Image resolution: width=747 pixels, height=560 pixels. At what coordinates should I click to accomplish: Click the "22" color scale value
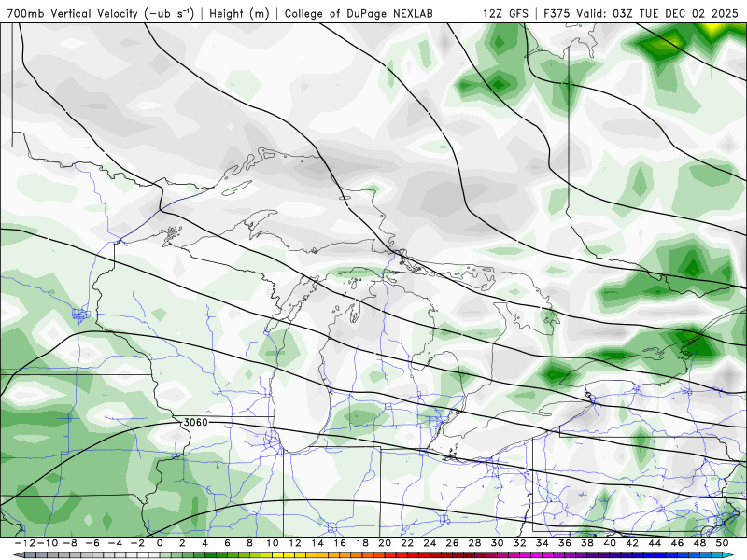(407, 543)
